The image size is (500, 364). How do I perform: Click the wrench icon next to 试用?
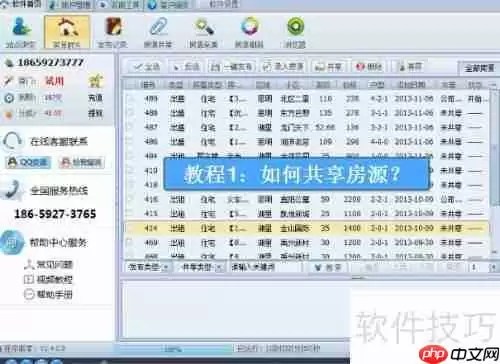point(8,81)
